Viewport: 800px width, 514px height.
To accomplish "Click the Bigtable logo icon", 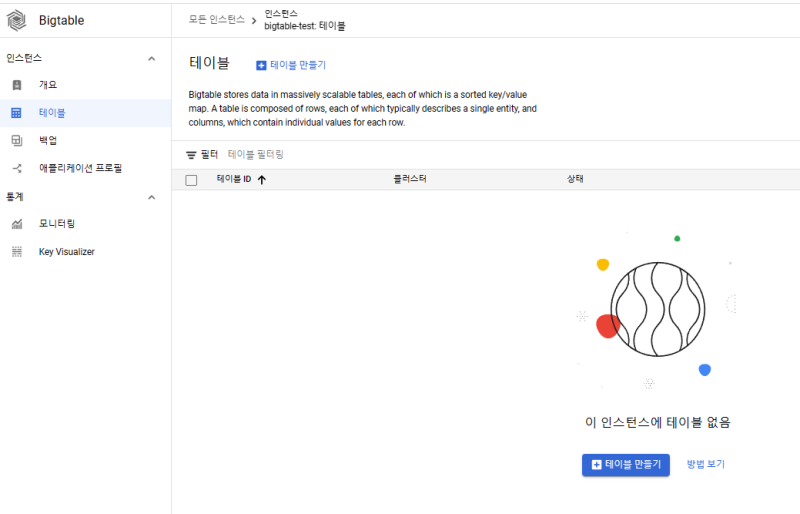I will (16, 20).
